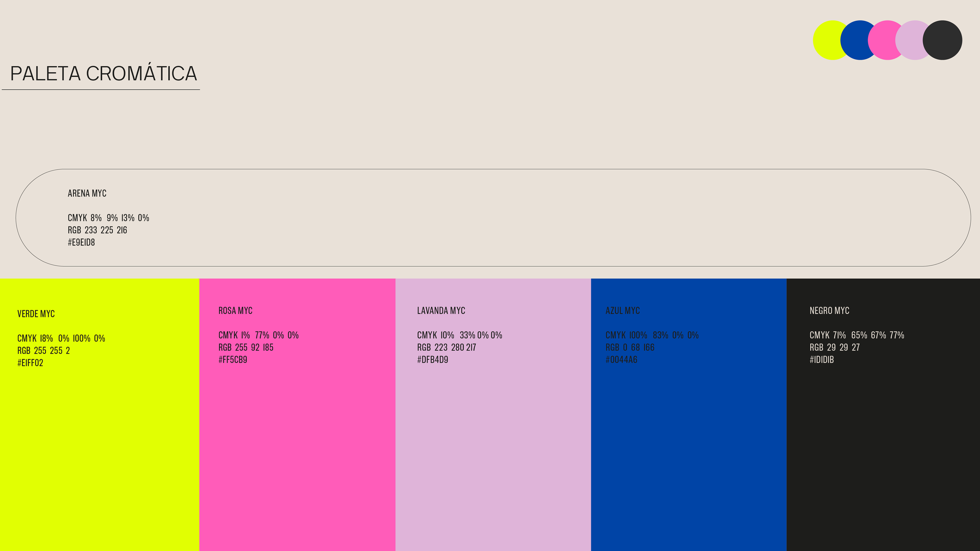Click the ROSA MYC label
This screenshot has height=551, width=980.
pos(236,310)
